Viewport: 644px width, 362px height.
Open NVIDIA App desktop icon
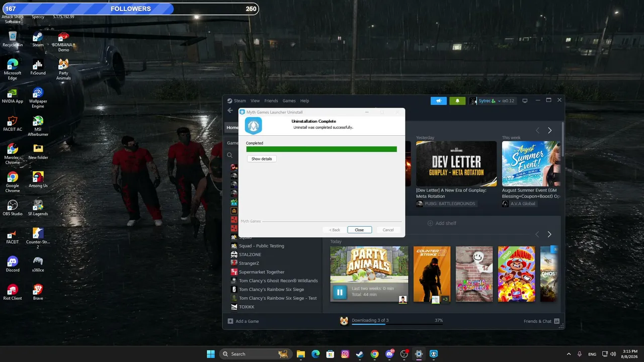(13, 96)
